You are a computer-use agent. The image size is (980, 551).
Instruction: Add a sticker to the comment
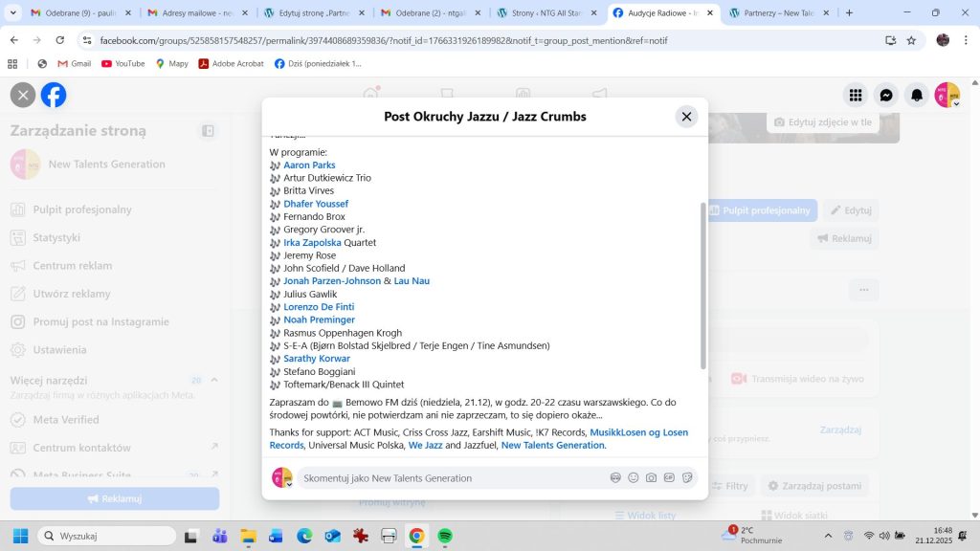pos(687,477)
